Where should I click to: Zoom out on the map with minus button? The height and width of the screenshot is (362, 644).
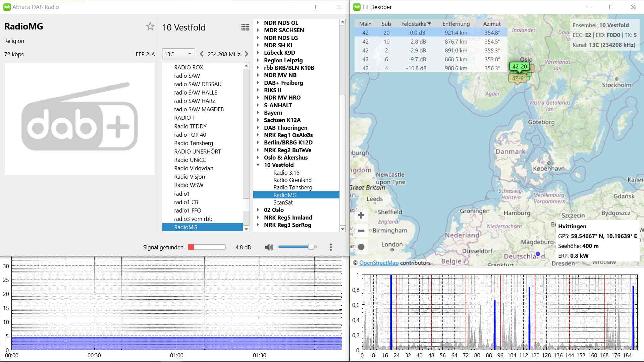coord(361,231)
